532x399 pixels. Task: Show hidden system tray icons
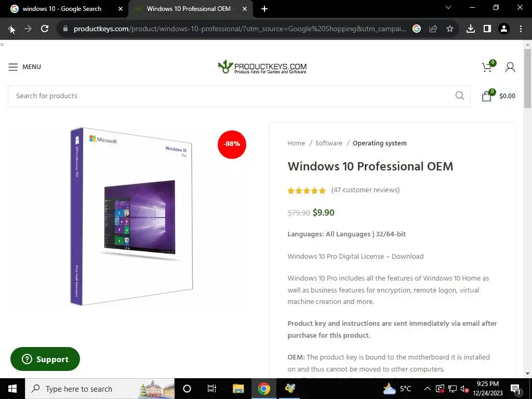427,389
